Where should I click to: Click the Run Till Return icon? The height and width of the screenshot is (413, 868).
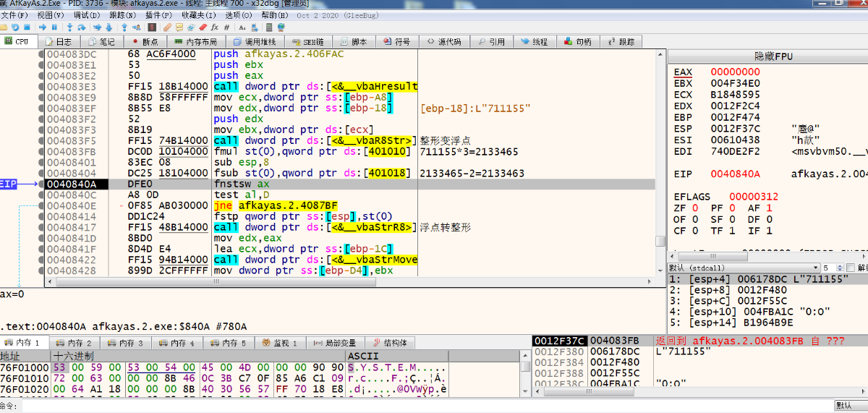[x=124, y=27]
